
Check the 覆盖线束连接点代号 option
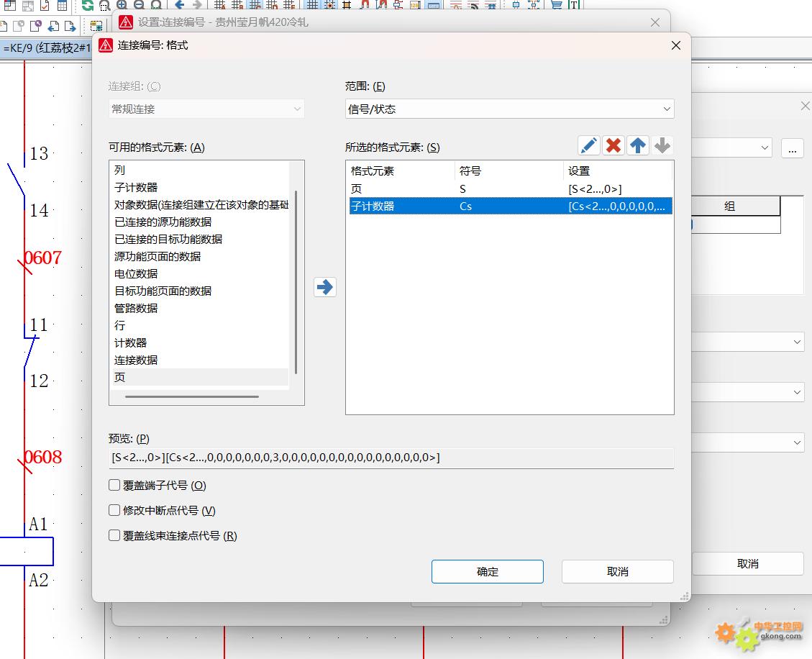[x=114, y=536]
